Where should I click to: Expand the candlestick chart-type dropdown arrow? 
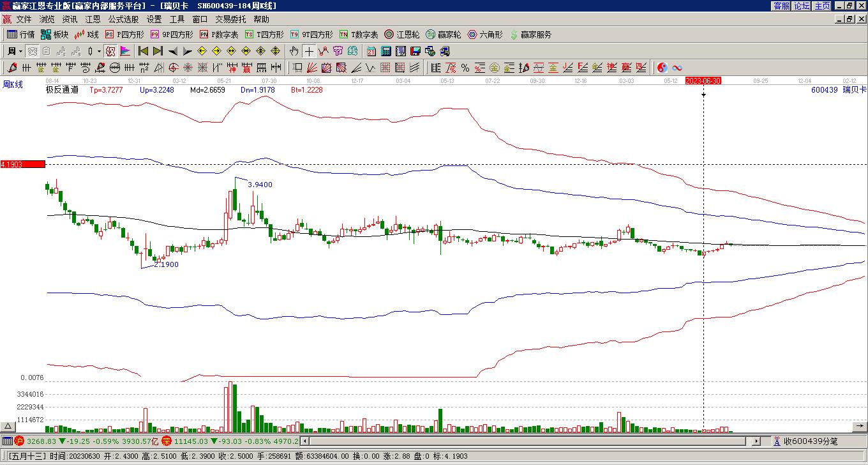point(99,51)
